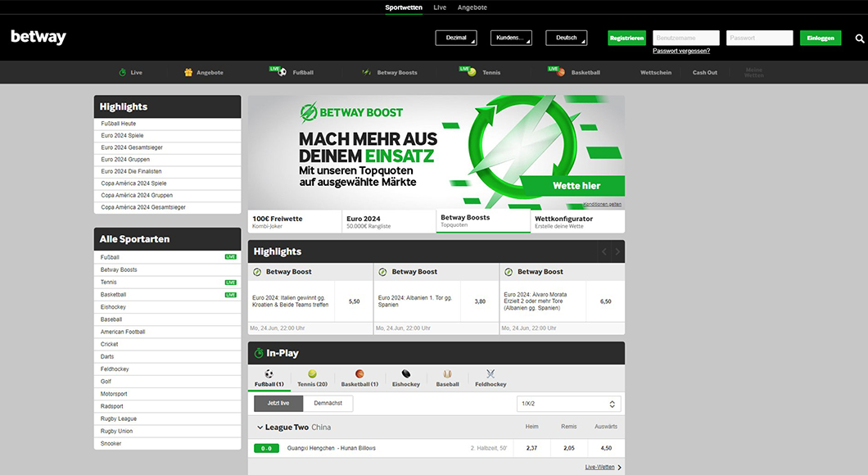868x475 pixels.
Task: Bet Remis odds 2,05
Action: 569,448
